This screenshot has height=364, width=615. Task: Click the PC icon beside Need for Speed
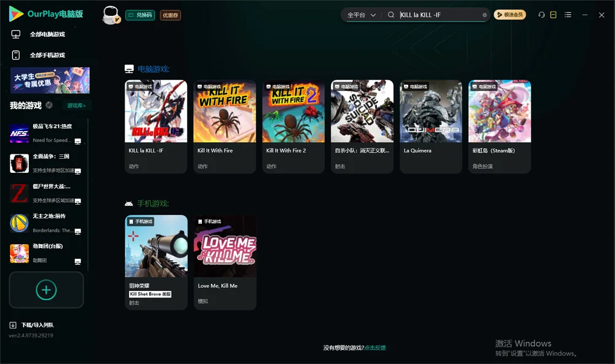77,141
